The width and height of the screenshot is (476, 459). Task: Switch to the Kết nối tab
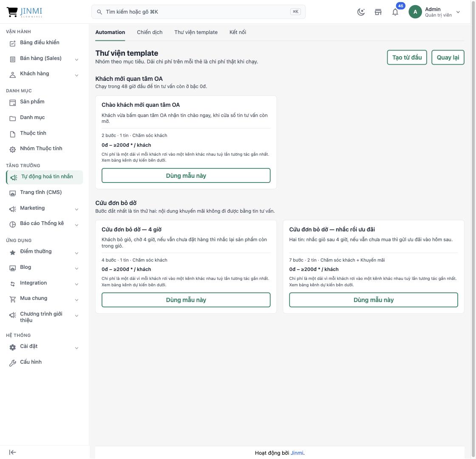(238, 32)
